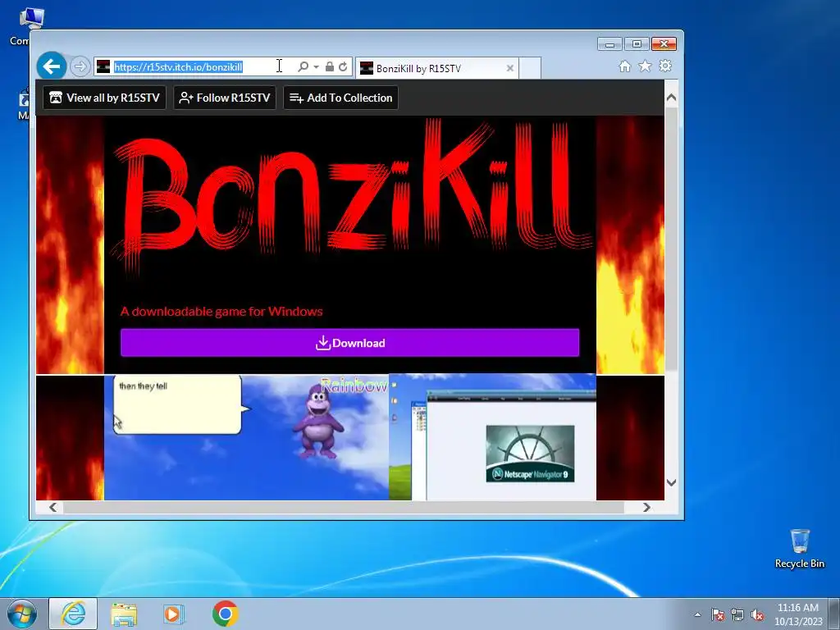
Task: Click the site favicon in the address bar
Action: 103,66
